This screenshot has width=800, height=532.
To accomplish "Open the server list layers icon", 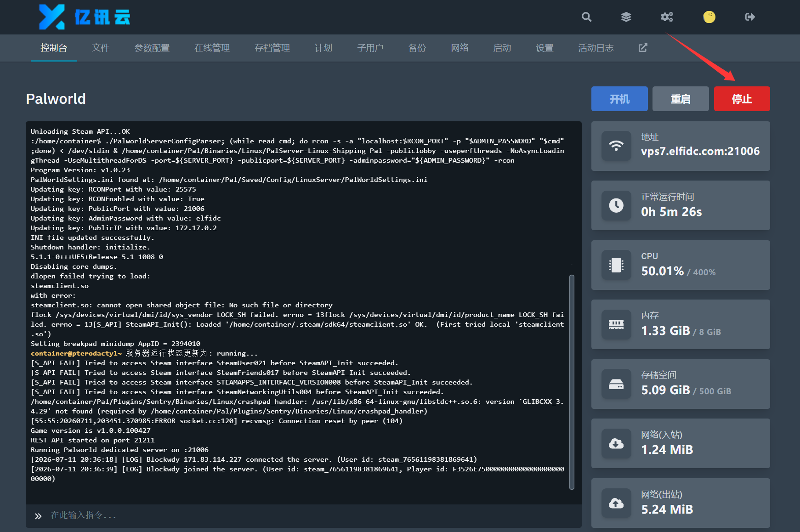I will (x=626, y=17).
